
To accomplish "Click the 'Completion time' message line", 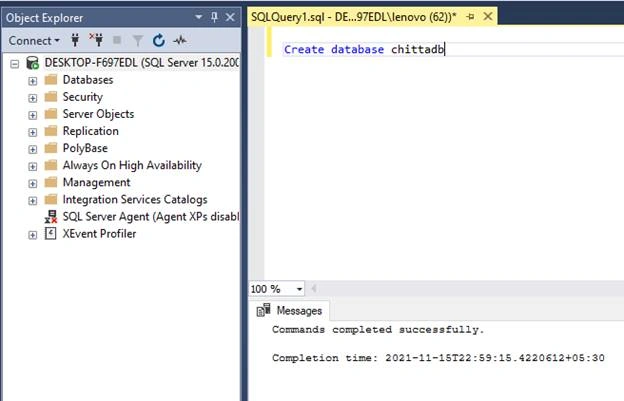I will click(x=438, y=358).
